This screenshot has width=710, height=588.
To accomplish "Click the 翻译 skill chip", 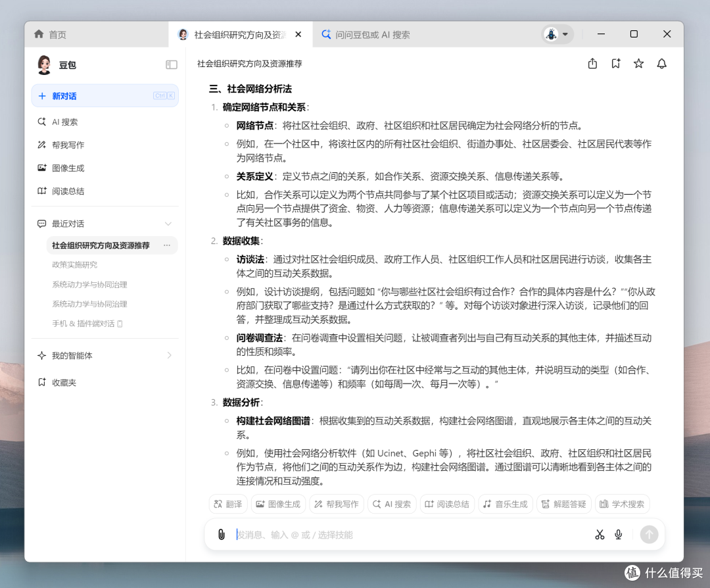I will 228,504.
